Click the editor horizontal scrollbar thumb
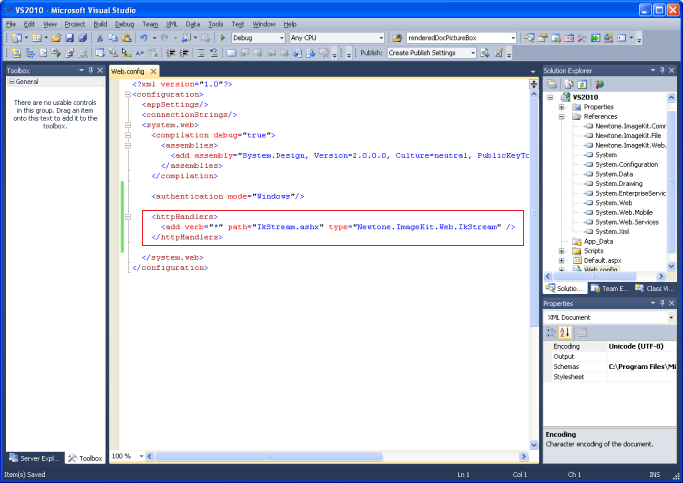Screen dimensions: 683x483 269,456
